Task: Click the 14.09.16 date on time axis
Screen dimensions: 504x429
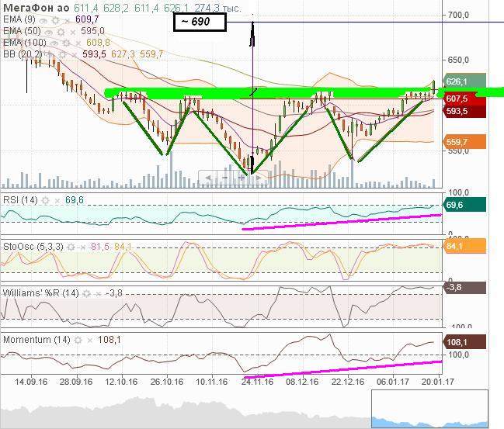Action: click(x=31, y=382)
